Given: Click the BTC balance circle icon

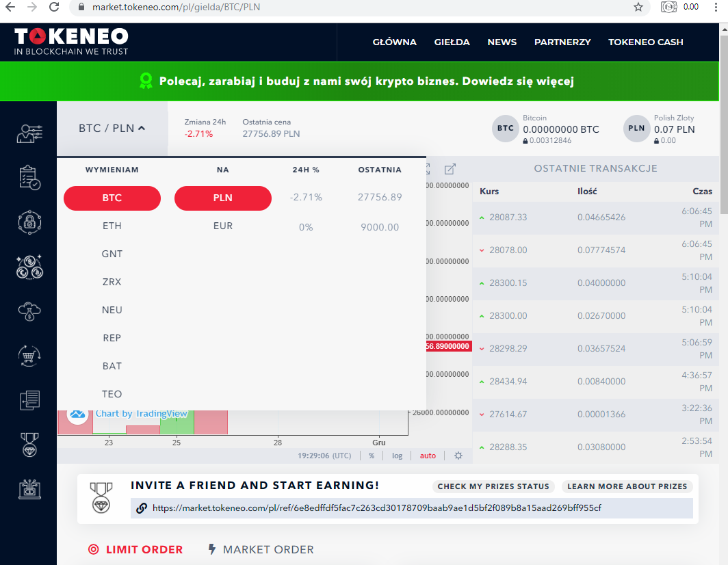Looking at the screenshot, I should click(505, 128).
